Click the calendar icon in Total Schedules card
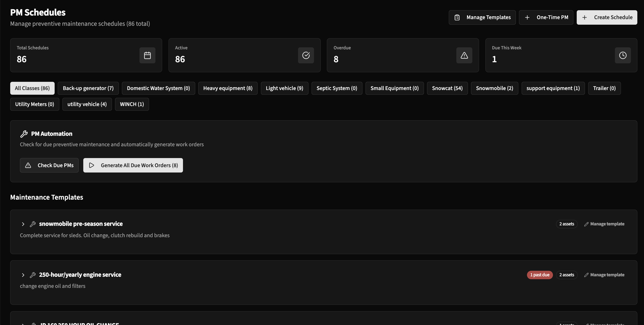The image size is (644, 325). pos(147,55)
